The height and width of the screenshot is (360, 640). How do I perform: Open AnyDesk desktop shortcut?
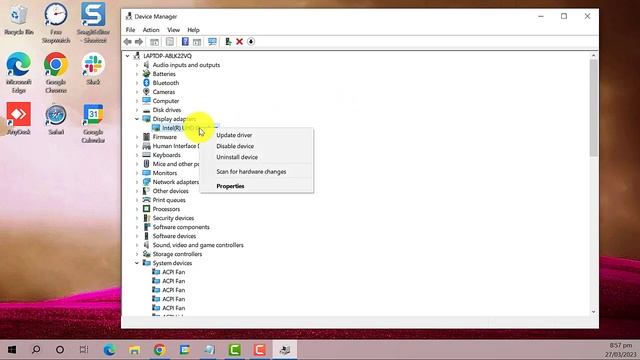18,118
